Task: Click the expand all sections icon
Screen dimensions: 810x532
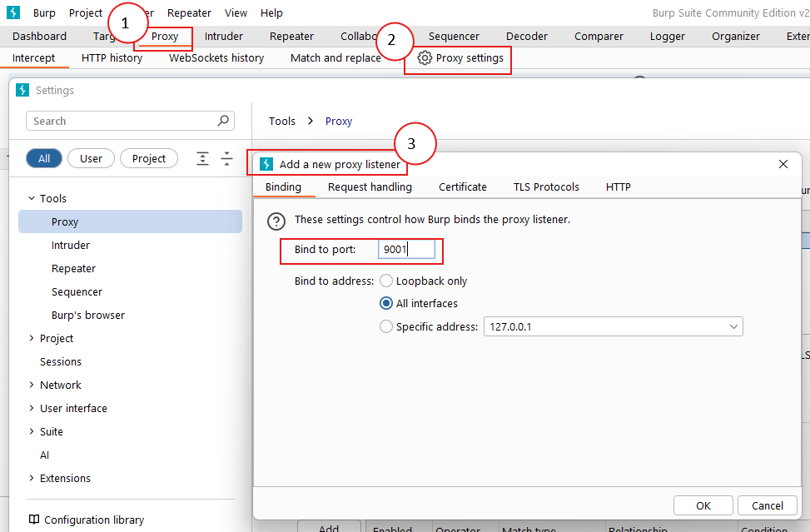Action: coord(202,158)
